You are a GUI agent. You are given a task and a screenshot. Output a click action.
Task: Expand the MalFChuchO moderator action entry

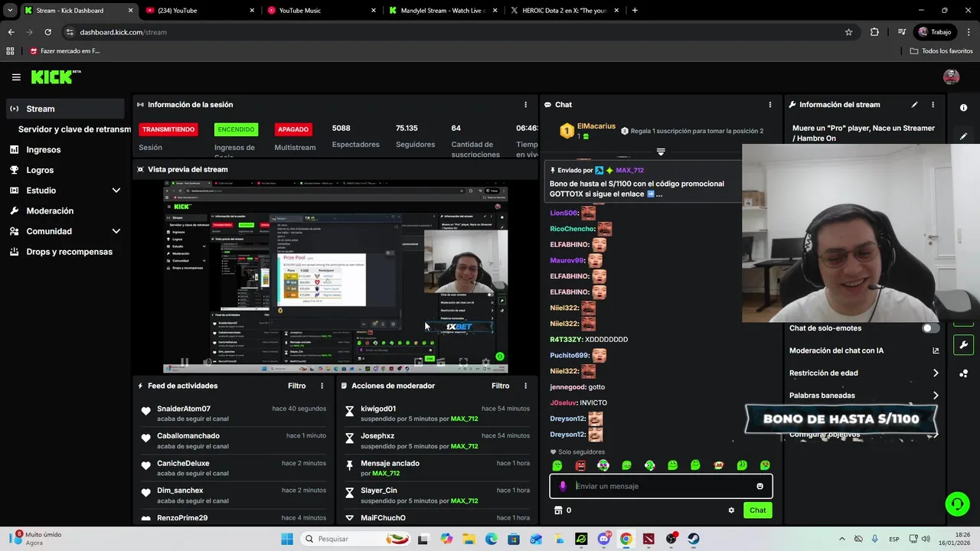pos(350,518)
